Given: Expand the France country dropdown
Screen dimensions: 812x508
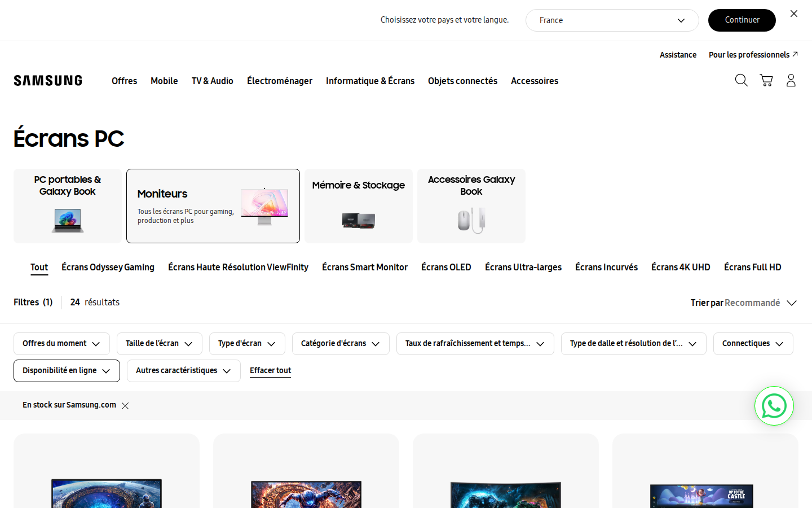Looking at the screenshot, I should 612,20.
